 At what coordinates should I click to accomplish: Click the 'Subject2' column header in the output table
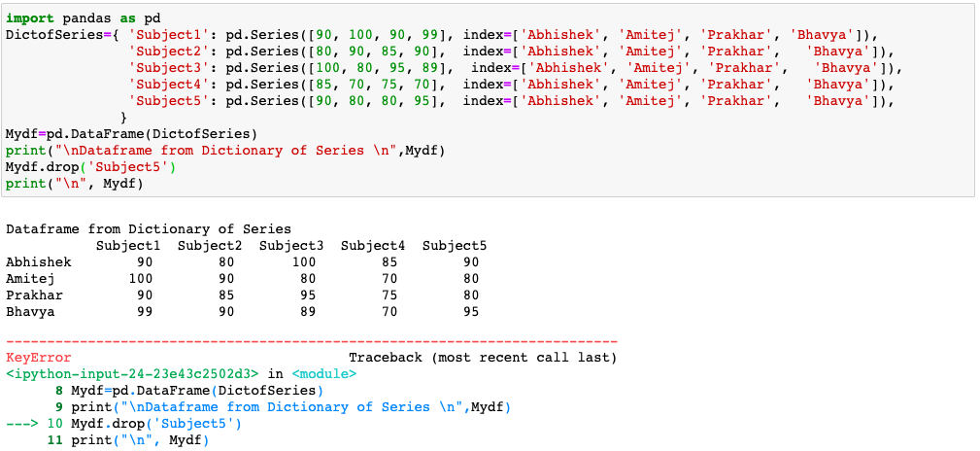[210, 246]
